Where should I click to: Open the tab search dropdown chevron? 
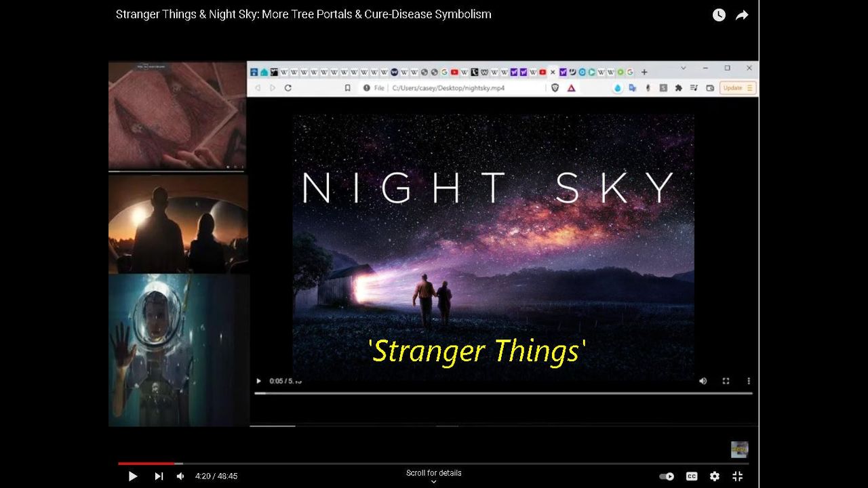click(x=683, y=68)
